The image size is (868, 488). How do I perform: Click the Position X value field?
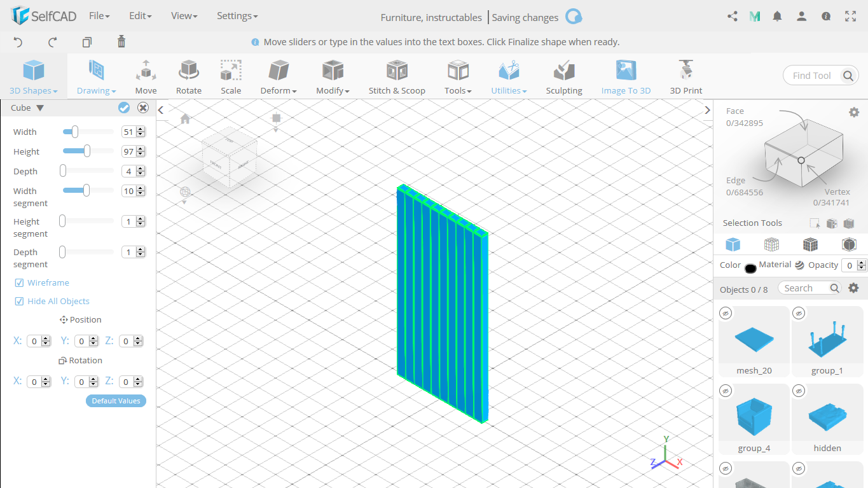34,341
